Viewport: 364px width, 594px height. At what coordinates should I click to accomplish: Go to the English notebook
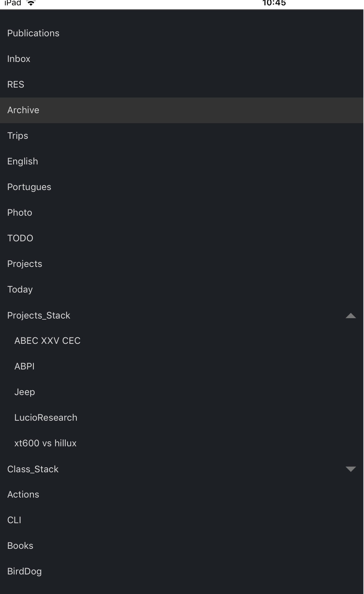click(23, 161)
